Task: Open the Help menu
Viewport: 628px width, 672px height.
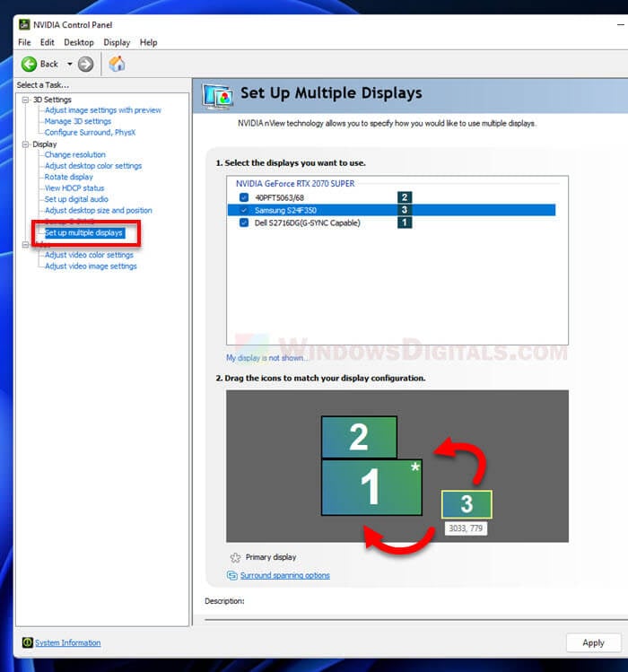Action: 148,42
